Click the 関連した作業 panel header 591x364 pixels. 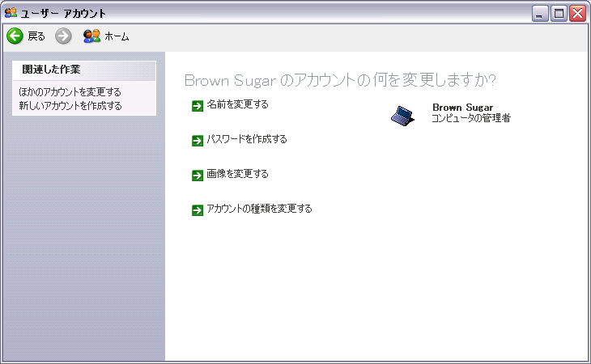[x=84, y=70]
